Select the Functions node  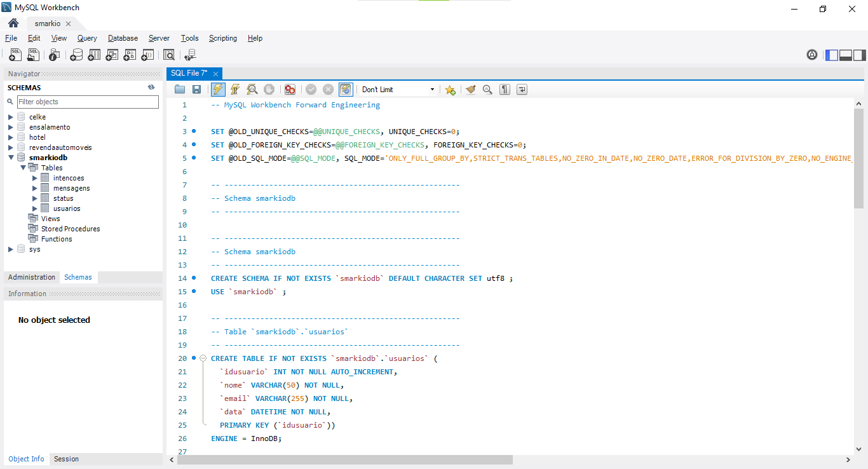(x=57, y=239)
